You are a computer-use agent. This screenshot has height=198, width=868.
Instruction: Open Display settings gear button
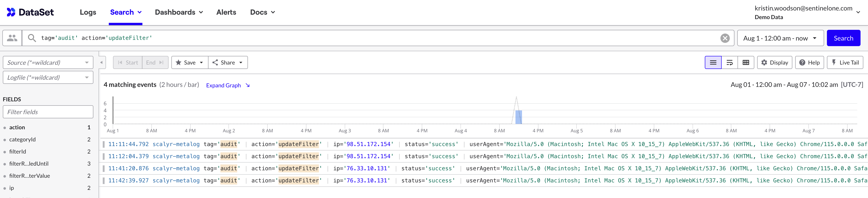[x=774, y=62]
